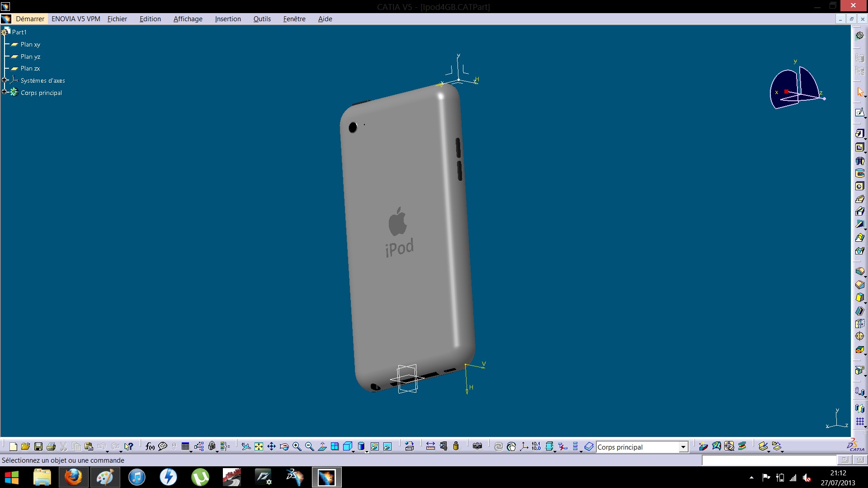Open the Corps principal combo box dropdown

(x=683, y=447)
